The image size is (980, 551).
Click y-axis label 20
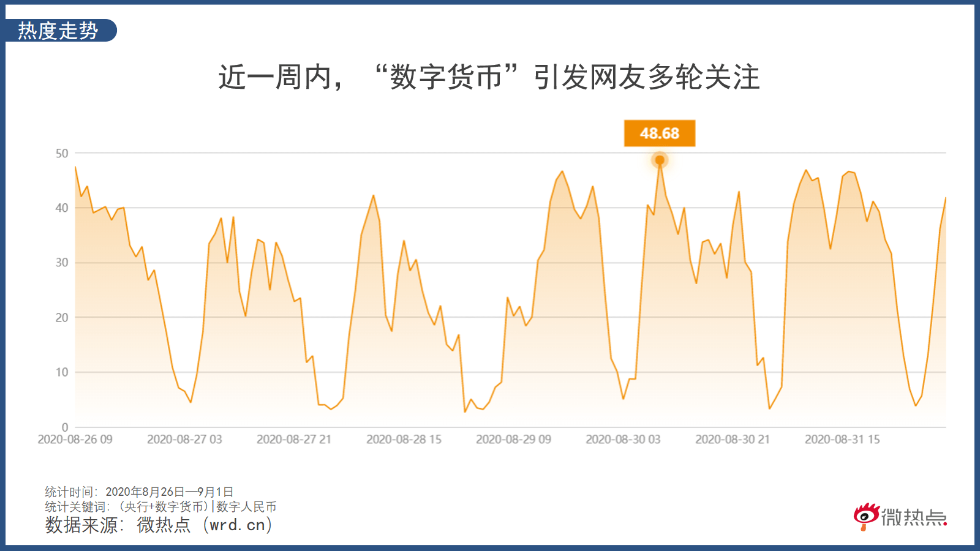(x=62, y=317)
